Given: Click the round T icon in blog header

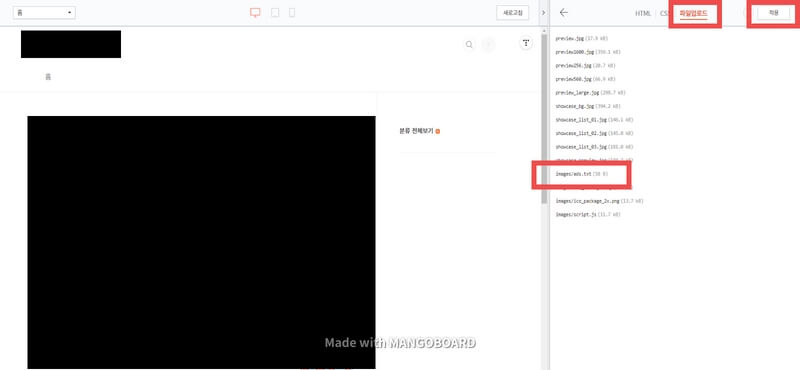Looking at the screenshot, I should tap(526, 43).
